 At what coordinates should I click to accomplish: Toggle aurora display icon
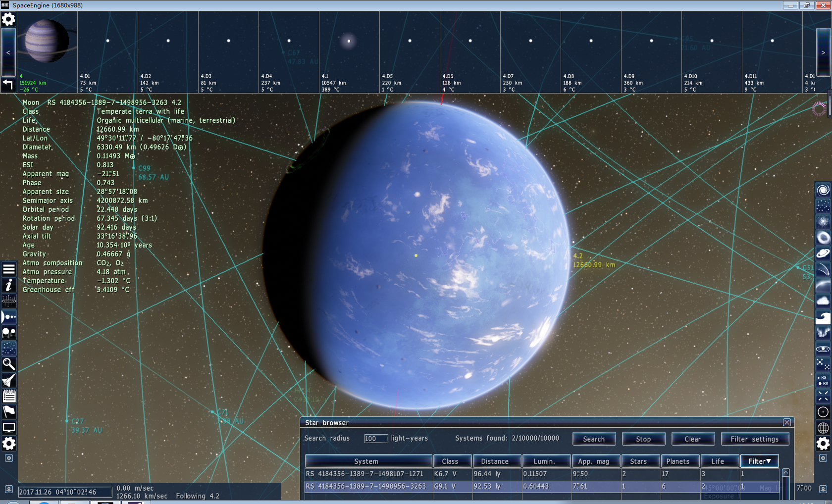(x=823, y=333)
